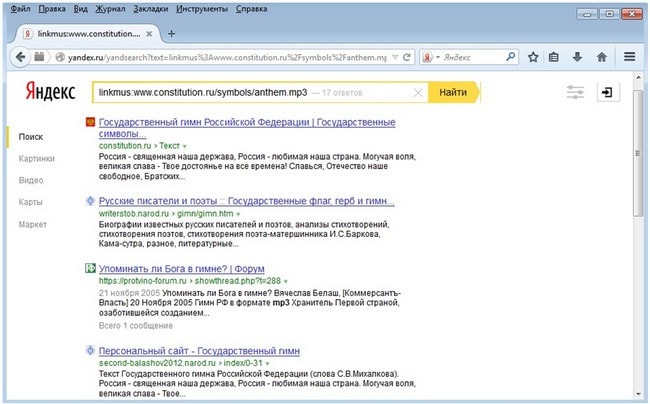This screenshot has width=650, height=404.
Task: Click the second-balashov2012.narod.ru green link
Action: pyautogui.click(x=157, y=363)
